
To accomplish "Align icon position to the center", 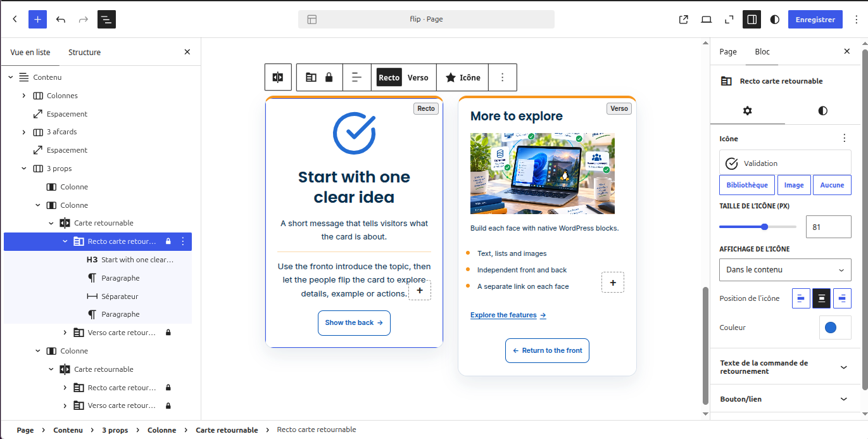I will pyautogui.click(x=822, y=298).
